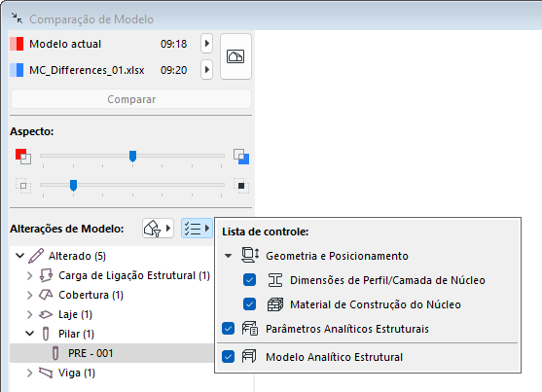This screenshot has height=392, width=542.
Task: Expand the Cobertura (1) item
Action: pos(30,295)
